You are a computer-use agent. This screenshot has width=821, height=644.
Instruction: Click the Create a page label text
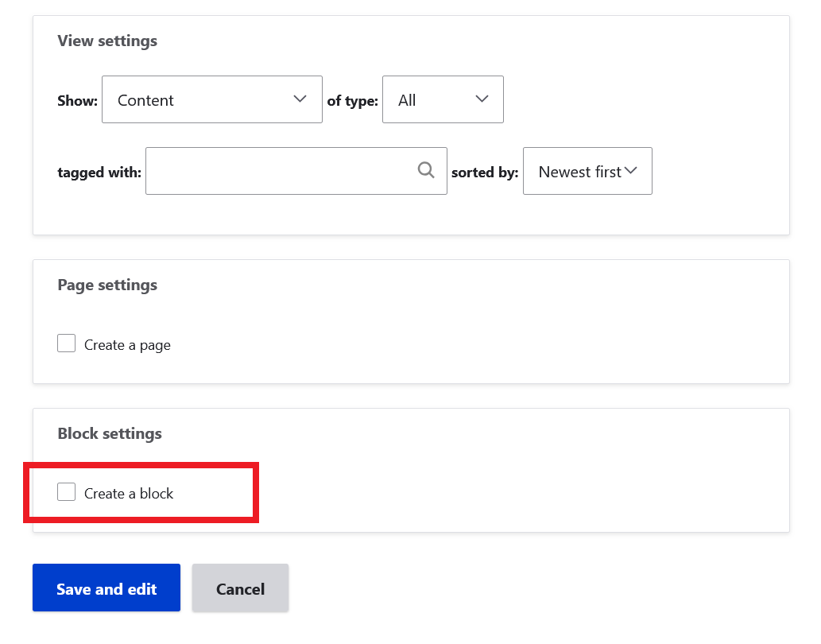126,343
